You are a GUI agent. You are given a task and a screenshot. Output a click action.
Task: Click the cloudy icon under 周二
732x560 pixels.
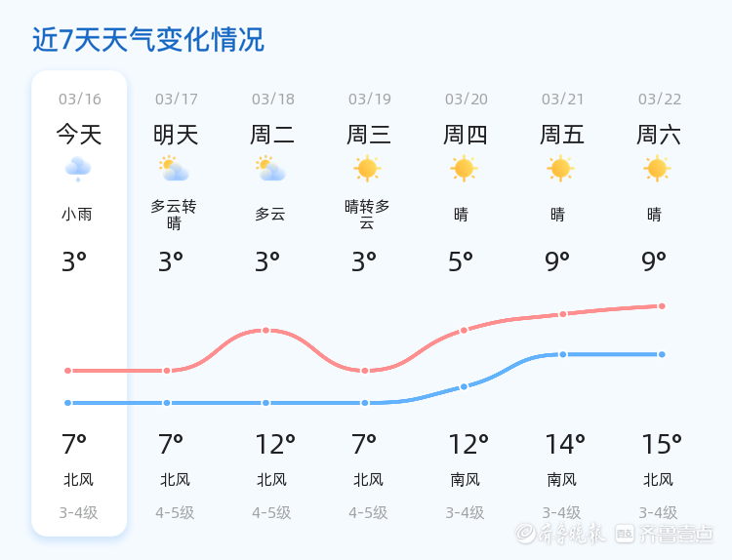click(270, 169)
